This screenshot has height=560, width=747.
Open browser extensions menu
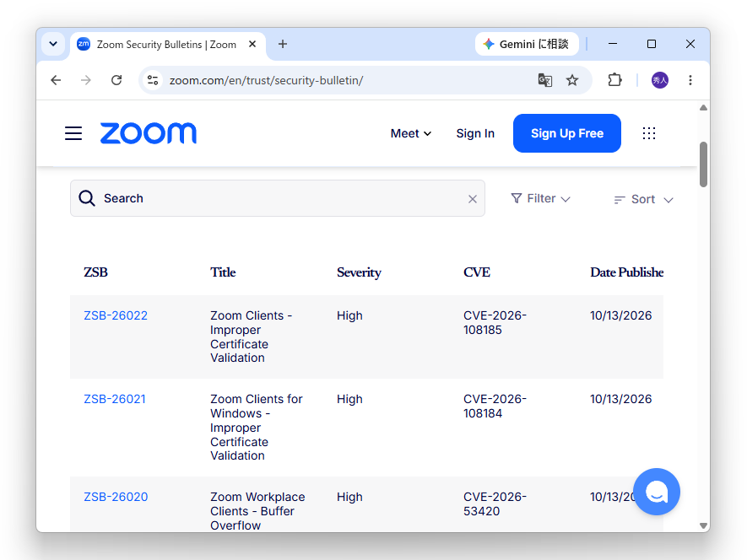615,80
